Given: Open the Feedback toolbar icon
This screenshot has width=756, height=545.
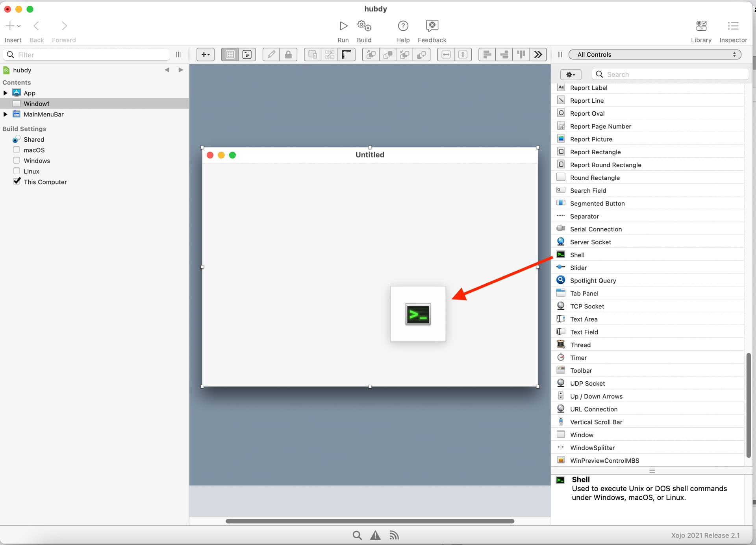Looking at the screenshot, I should [432, 26].
